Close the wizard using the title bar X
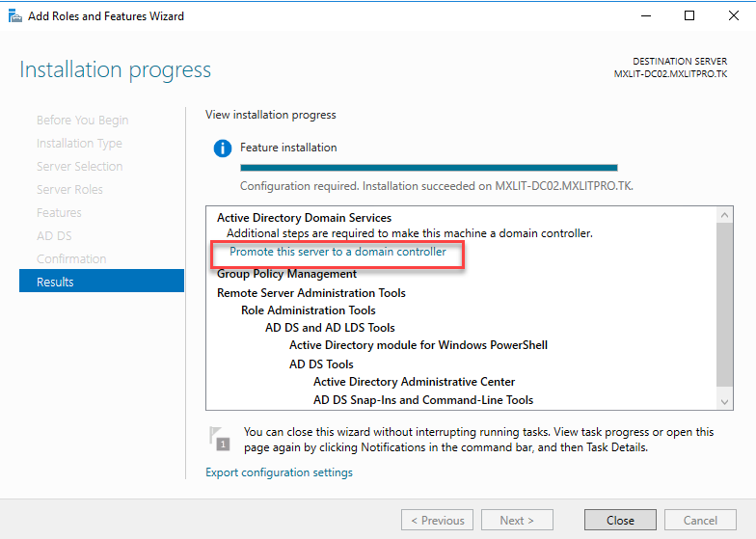This screenshot has height=539, width=756. coord(733,15)
